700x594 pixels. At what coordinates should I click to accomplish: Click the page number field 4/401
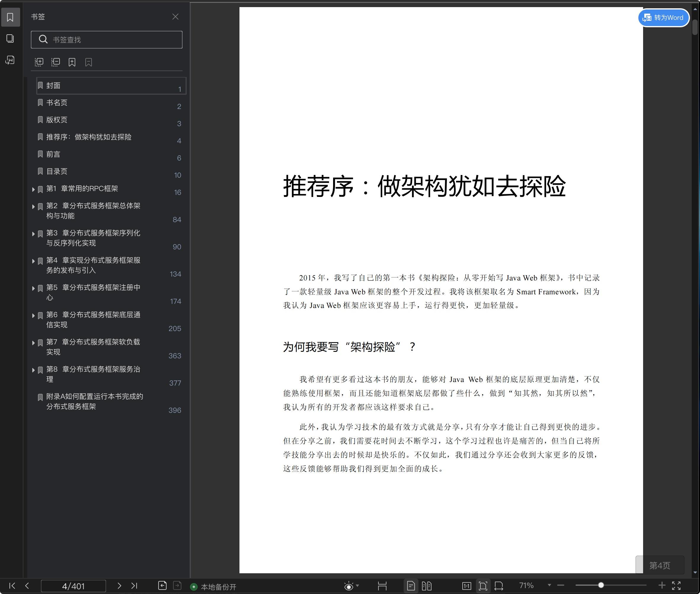(73, 586)
